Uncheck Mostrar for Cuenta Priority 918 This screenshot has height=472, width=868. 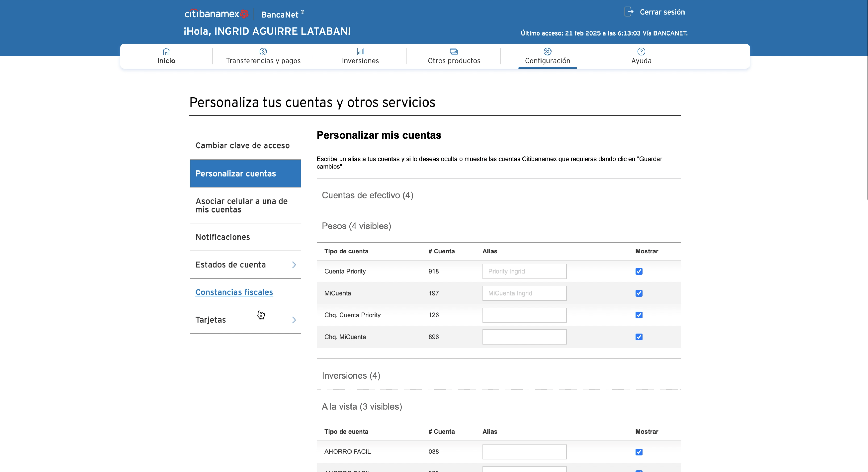[x=639, y=272]
